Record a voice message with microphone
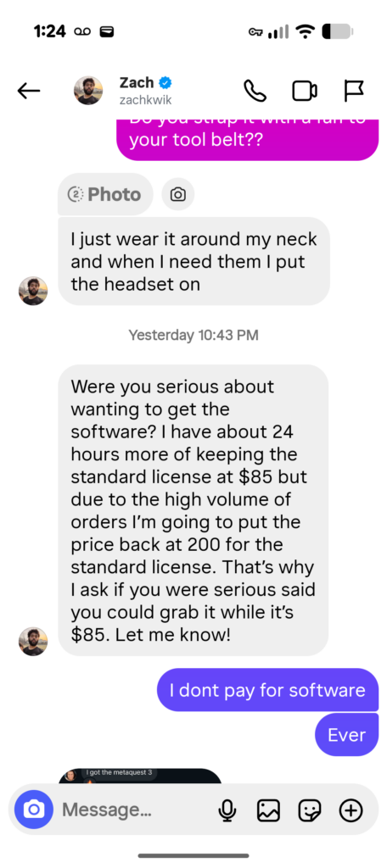The width and height of the screenshot is (387, 868). point(226,811)
